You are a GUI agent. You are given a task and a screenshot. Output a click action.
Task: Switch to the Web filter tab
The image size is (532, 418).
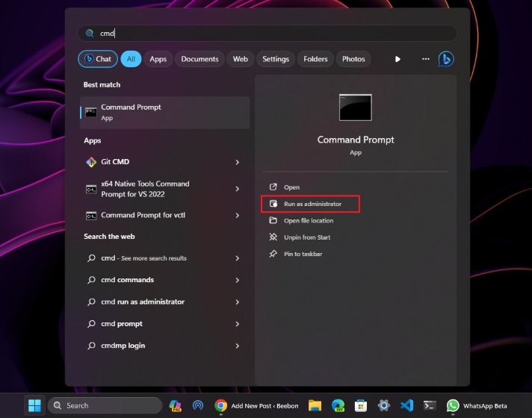(240, 59)
